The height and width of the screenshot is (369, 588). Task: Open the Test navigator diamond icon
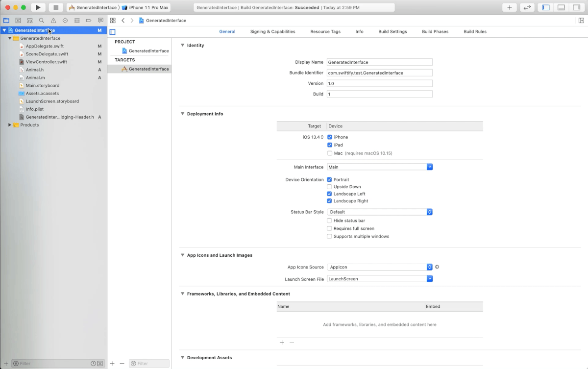tap(65, 21)
